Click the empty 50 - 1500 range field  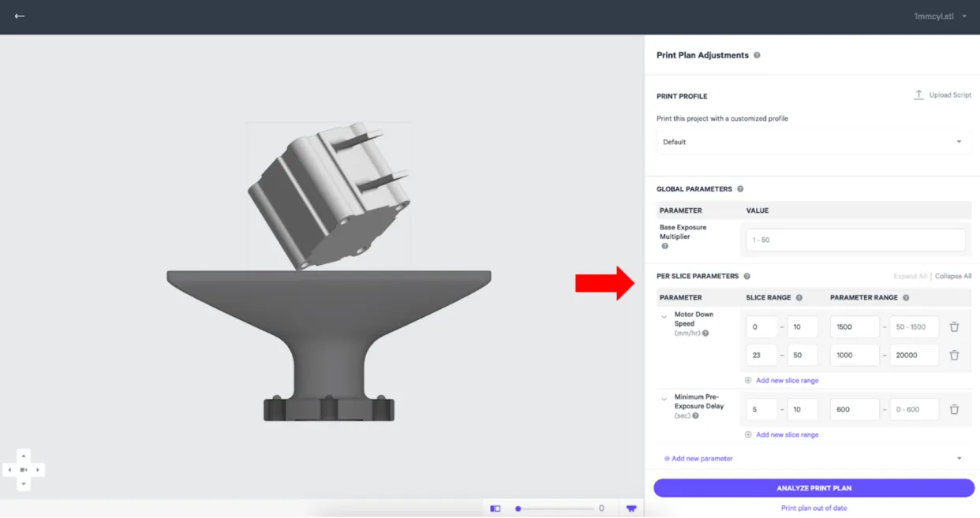[915, 326]
